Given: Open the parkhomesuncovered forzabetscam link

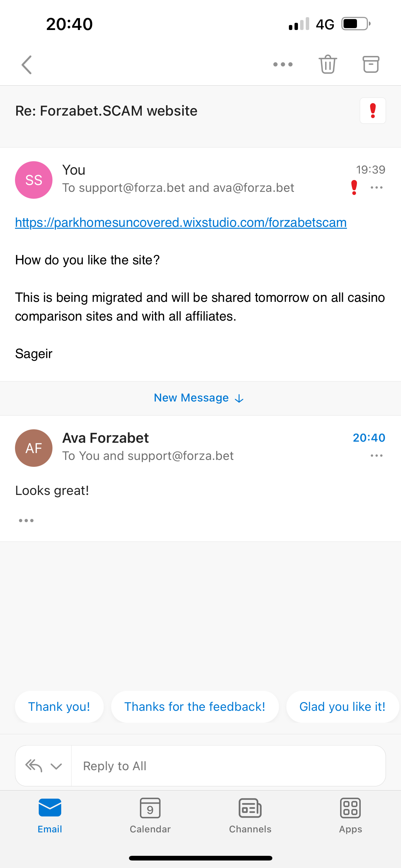Looking at the screenshot, I should pos(181,223).
